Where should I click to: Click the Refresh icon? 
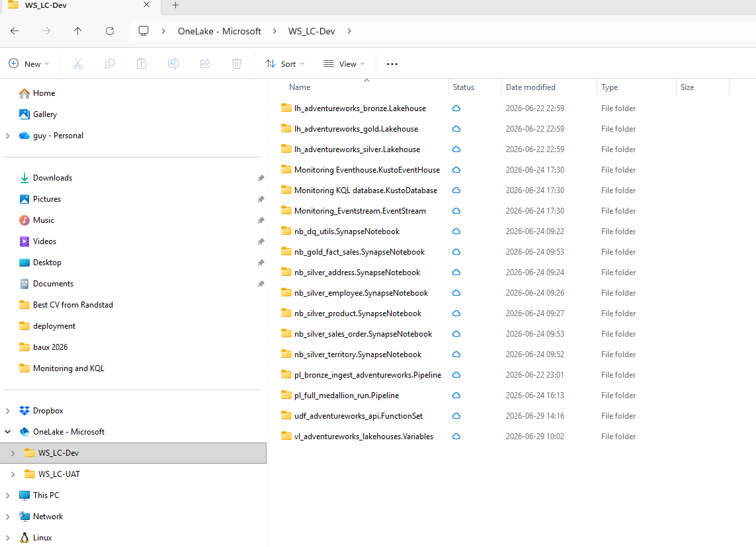click(x=110, y=31)
